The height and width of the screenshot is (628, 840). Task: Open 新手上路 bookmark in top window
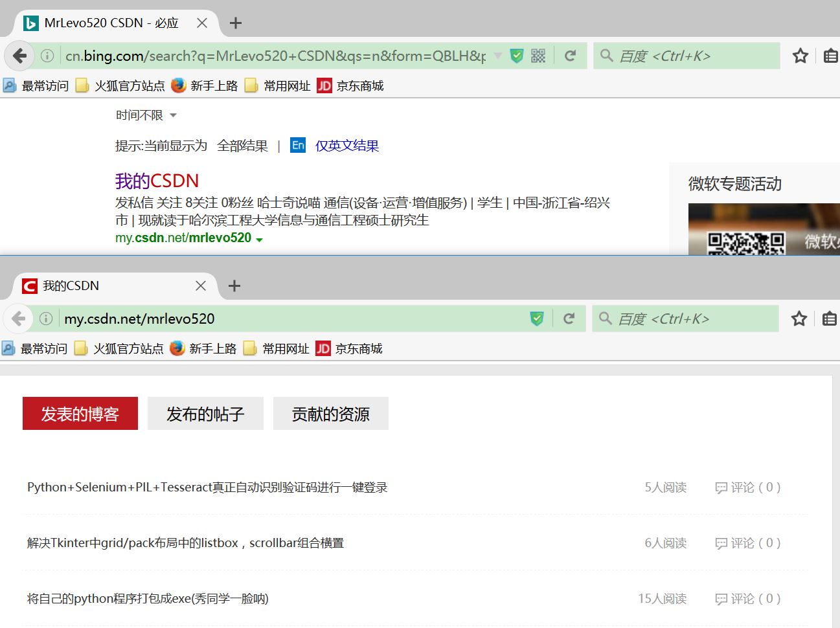click(x=205, y=85)
